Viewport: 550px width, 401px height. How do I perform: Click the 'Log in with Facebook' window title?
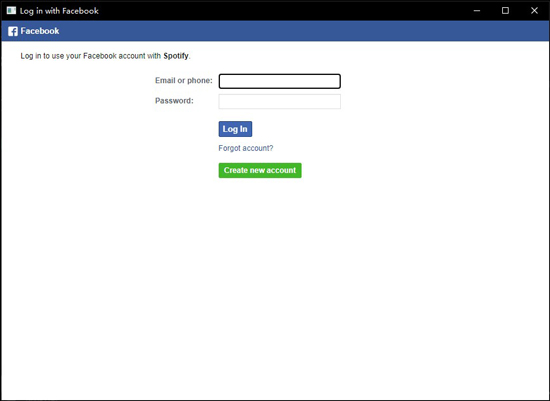59,11
